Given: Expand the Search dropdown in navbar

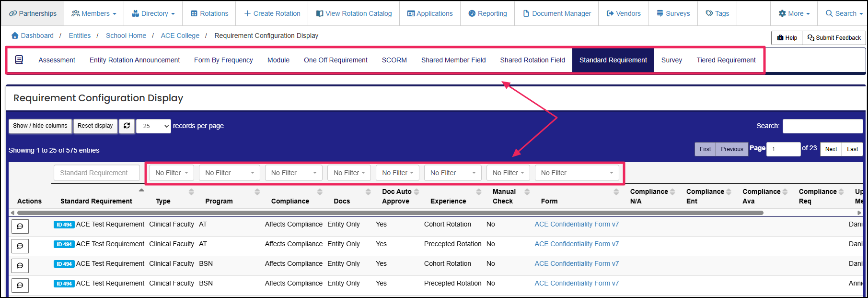Looking at the screenshot, I should [844, 13].
